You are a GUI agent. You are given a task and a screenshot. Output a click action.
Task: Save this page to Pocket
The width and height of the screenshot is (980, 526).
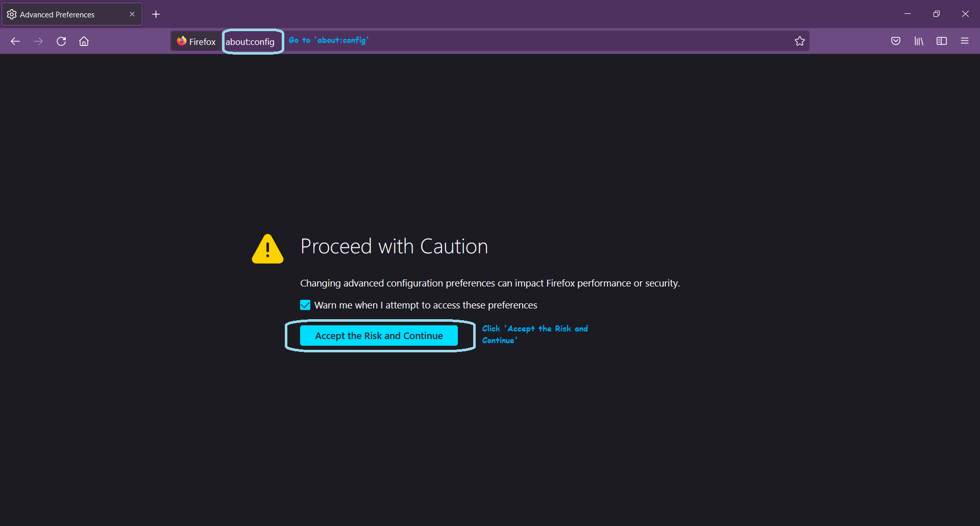pos(896,41)
